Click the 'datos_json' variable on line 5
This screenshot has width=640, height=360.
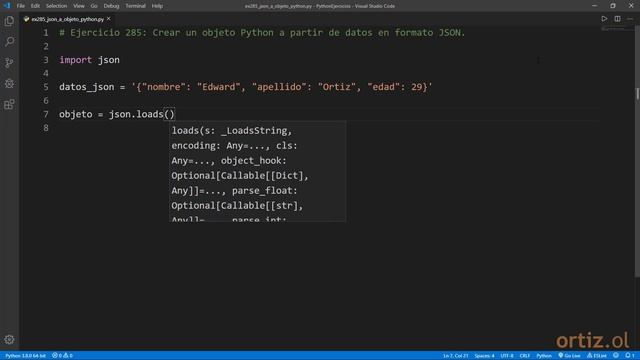[x=87, y=87]
